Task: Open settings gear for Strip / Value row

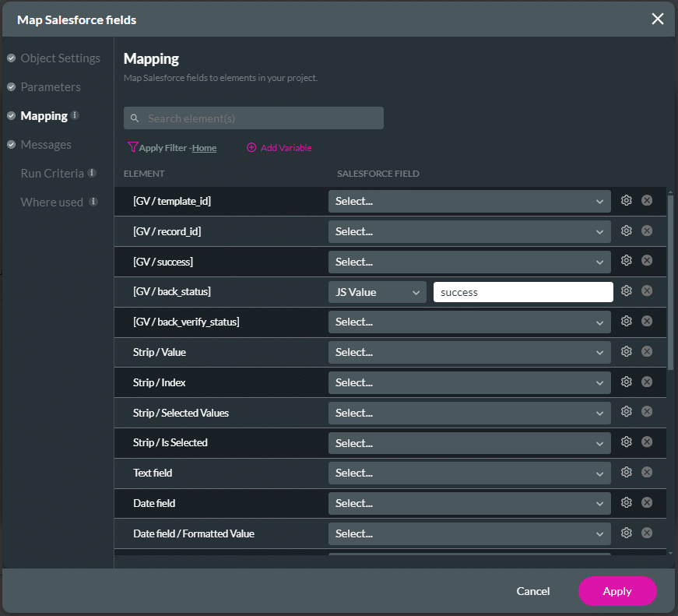Action: [626, 352]
